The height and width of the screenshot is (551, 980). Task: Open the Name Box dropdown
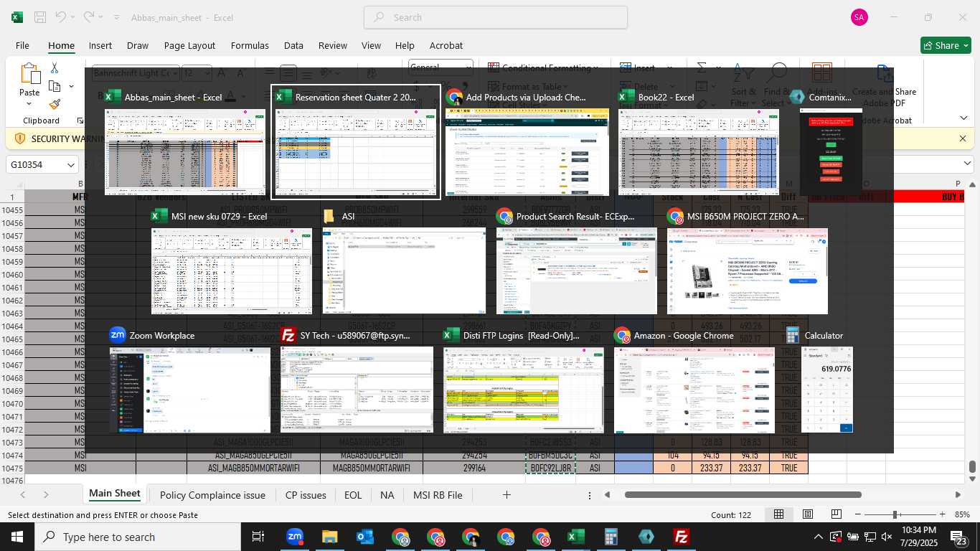click(x=71, y=165)
